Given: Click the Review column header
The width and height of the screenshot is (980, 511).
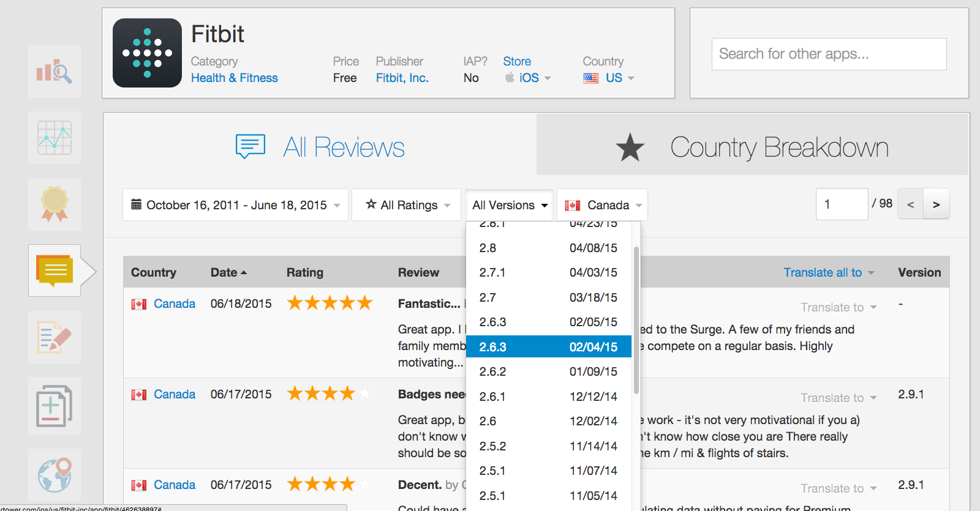Looking at the screenshot, I should (418, 272).
